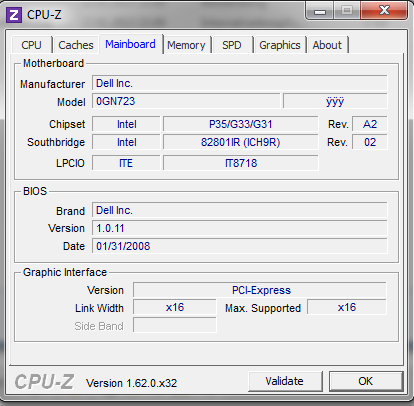Click the model field showing ÿÿÿ

coord(335,101)
